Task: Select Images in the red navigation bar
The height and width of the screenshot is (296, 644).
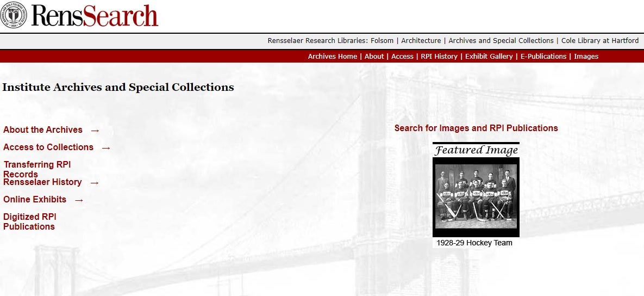Action: [586, 57]
